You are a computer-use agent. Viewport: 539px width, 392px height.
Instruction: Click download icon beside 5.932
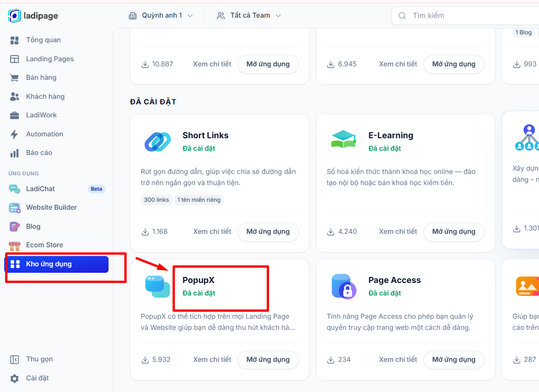pos(145,360)
